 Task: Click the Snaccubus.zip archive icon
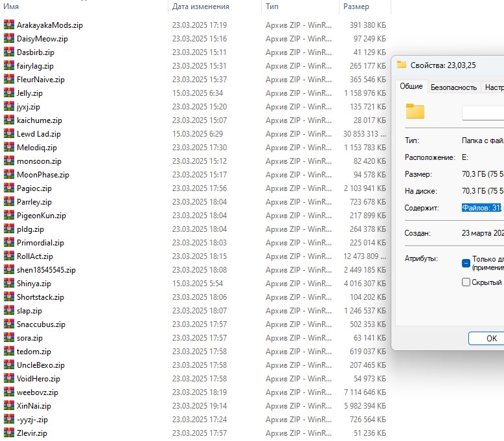[9, 324]
